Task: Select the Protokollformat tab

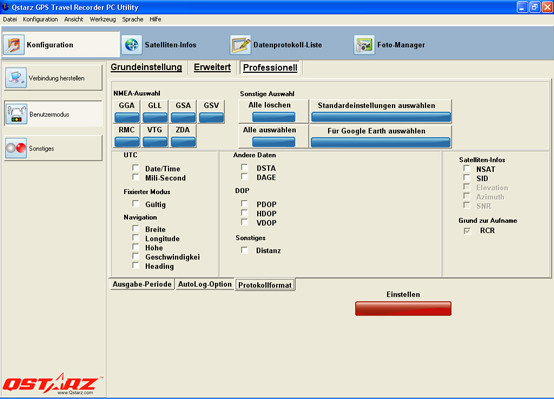Action: 265,285
